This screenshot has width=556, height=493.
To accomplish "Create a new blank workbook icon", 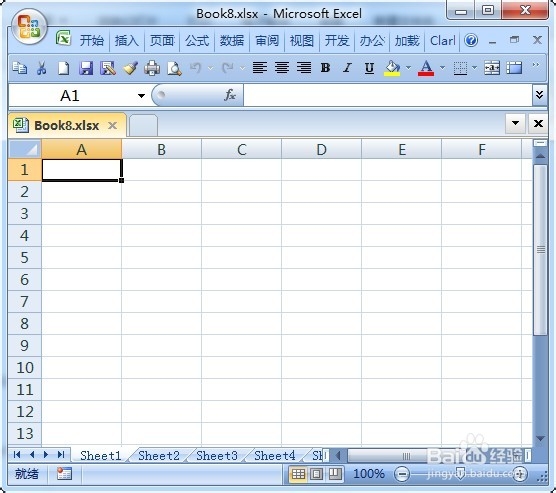I will [x=63, y=67].
